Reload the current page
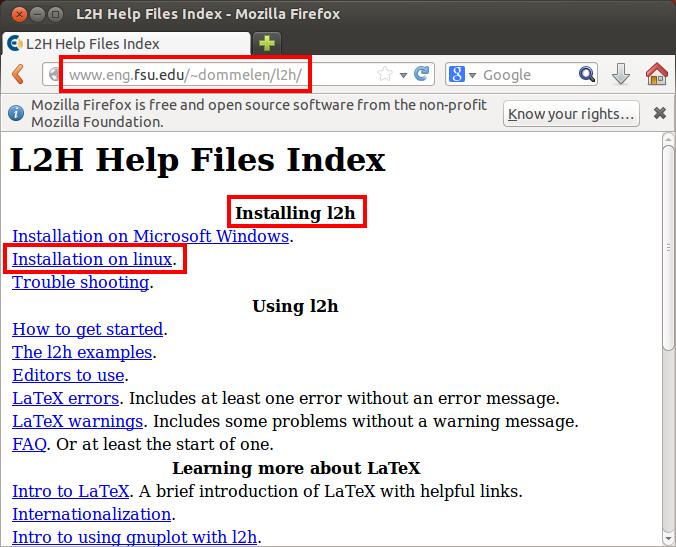The height and width of the screenshot is (547, 676). [x=422, y=75]
